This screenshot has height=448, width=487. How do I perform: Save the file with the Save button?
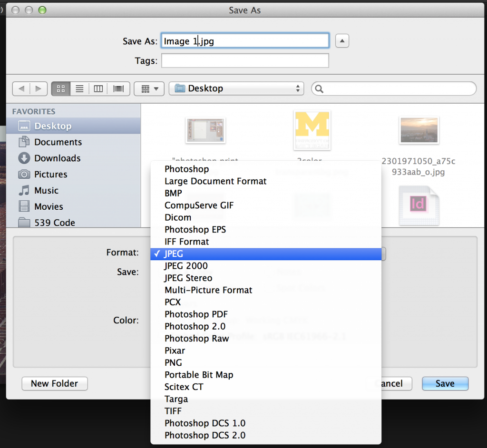445,384
